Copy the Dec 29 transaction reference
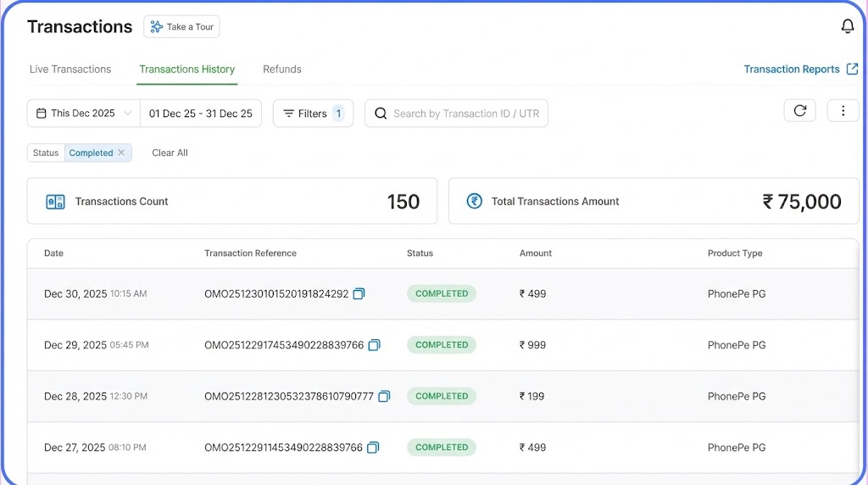Screen dimensions: 868x485 click(x=374, y=345)
